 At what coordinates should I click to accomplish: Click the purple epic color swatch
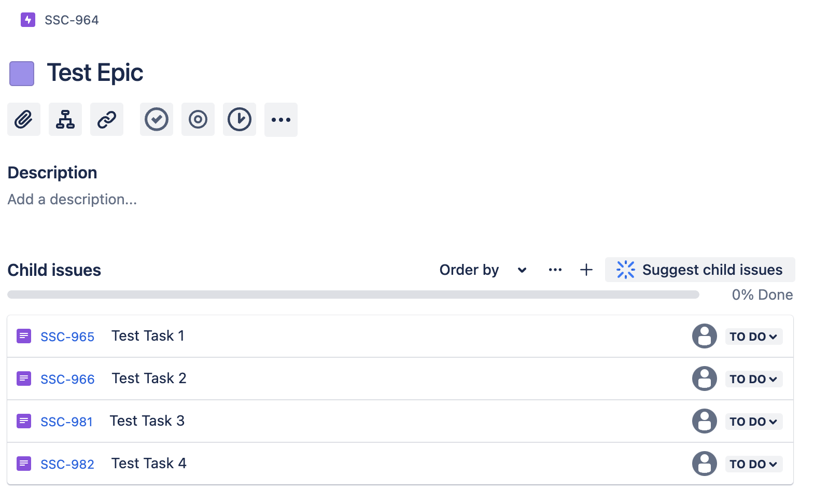pos(21,73)
